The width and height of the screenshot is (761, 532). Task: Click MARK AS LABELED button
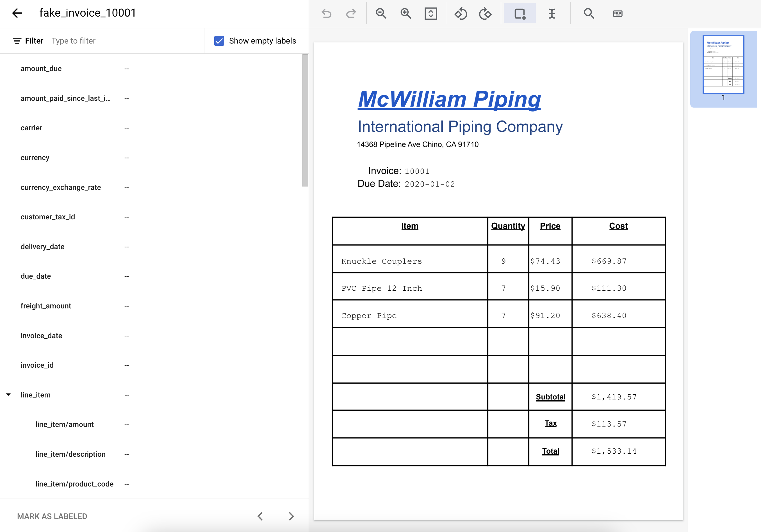pos(52,516)
